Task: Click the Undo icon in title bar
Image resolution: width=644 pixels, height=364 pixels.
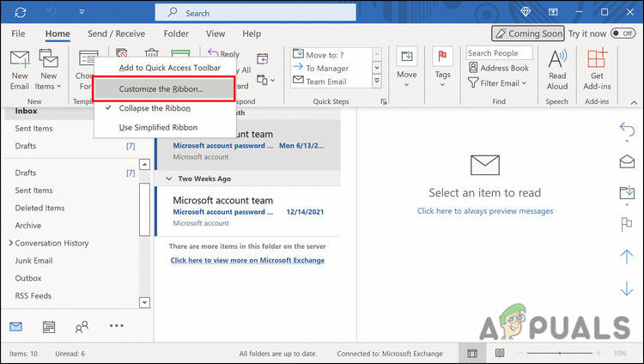Action: coord(52,12)
